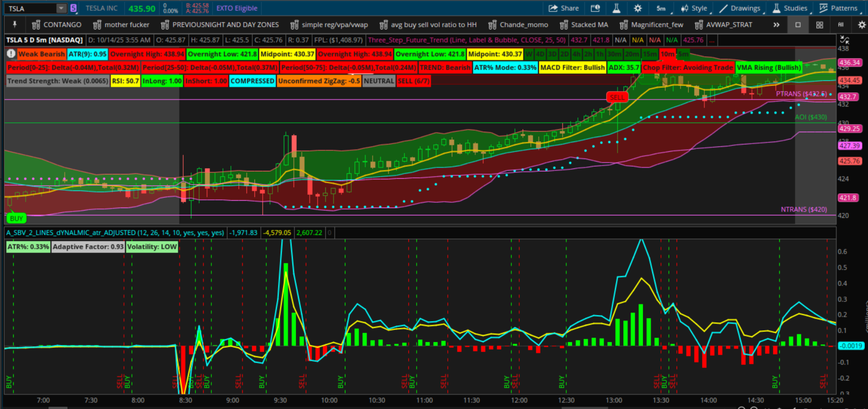Open the 5m timeframe dropdown
Viewport: 868px width, 409px height.
(661, 8)
